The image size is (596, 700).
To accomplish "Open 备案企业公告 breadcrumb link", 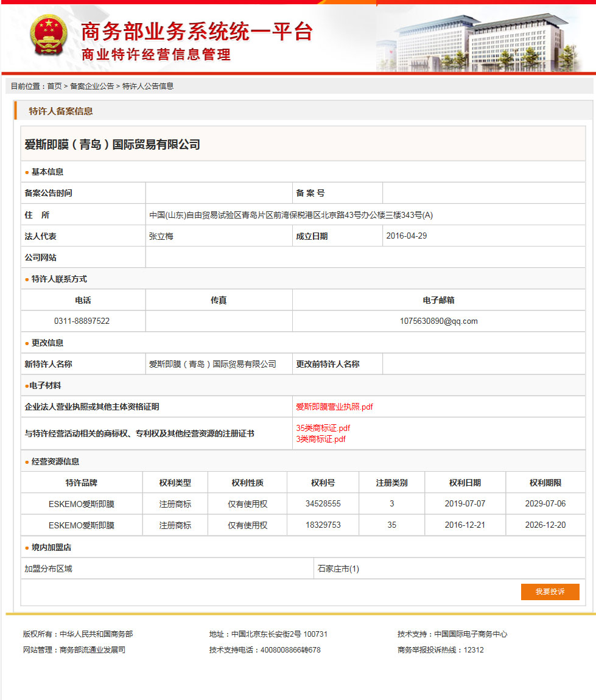I will click(92, 86).
